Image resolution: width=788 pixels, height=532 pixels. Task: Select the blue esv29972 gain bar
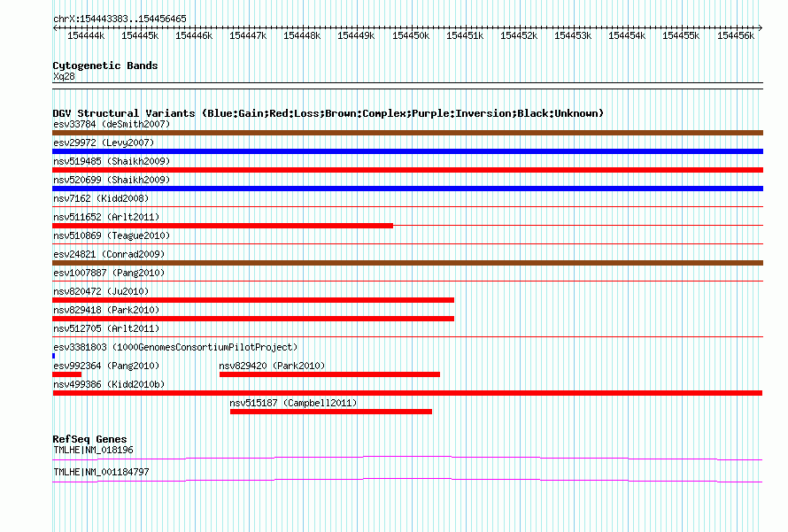coord(407,151)
